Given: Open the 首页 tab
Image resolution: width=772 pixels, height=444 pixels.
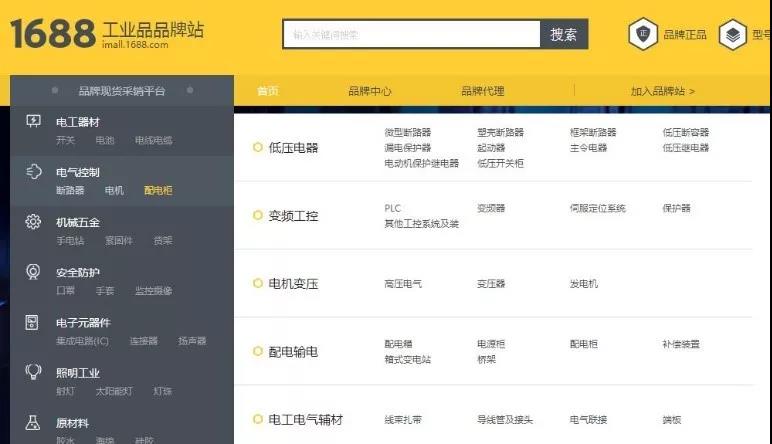Looking at the screenshot, I should [x=268, y=91].
